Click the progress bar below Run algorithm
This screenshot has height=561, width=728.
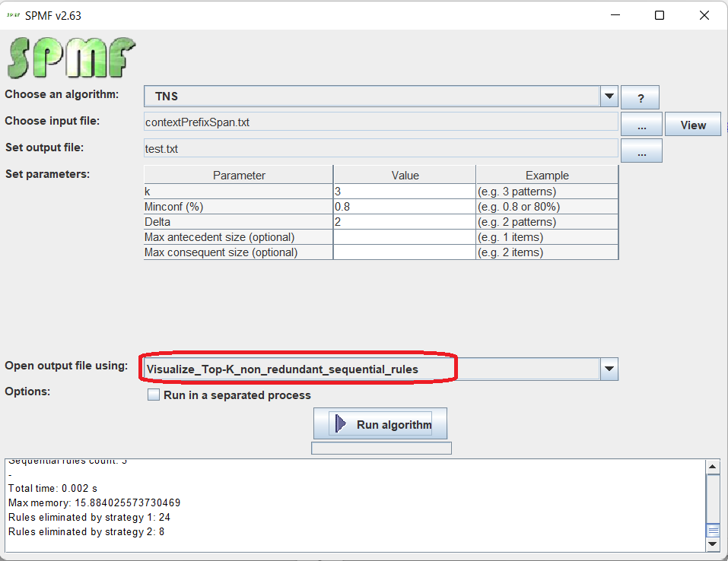pyautogui.click(x=381, y=448)
